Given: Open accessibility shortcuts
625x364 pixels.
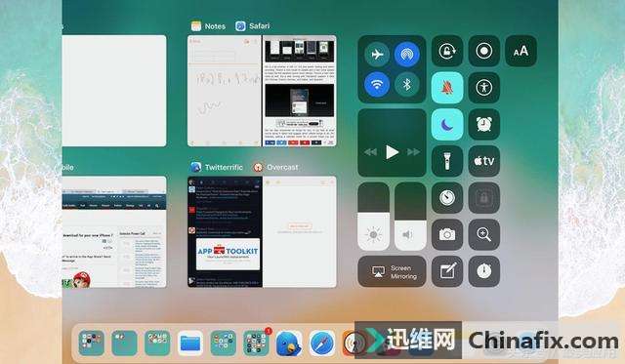Looking at the screenshot, I should point(484,88).
